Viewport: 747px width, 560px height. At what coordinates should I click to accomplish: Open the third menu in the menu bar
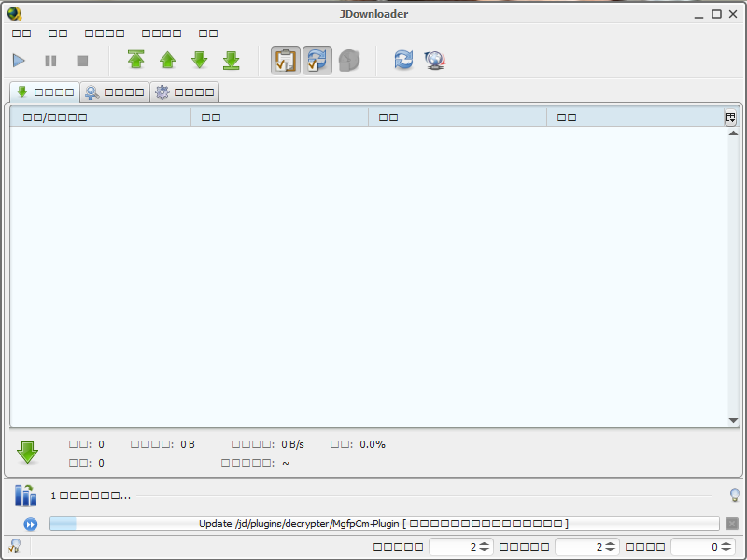click(x=105, y=34)
